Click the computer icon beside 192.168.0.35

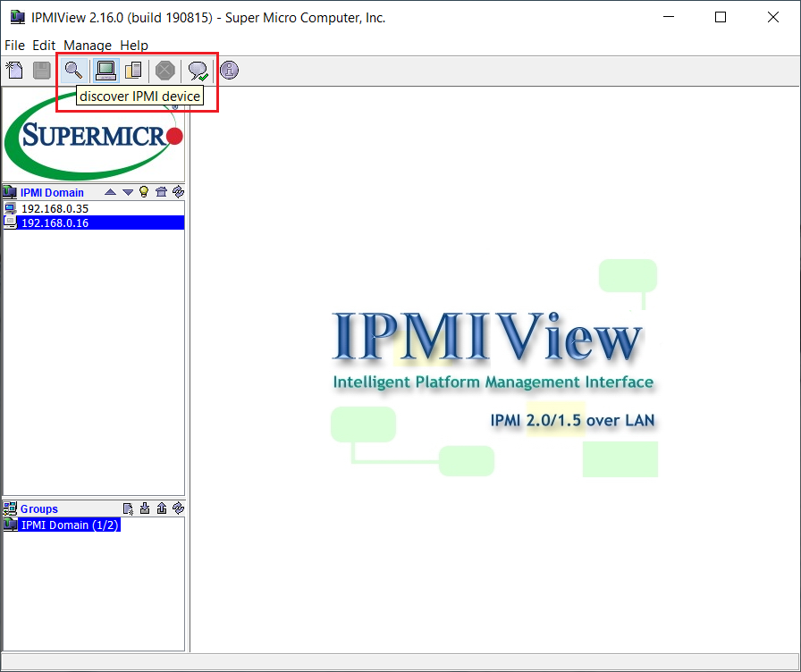tap(10, 208)
